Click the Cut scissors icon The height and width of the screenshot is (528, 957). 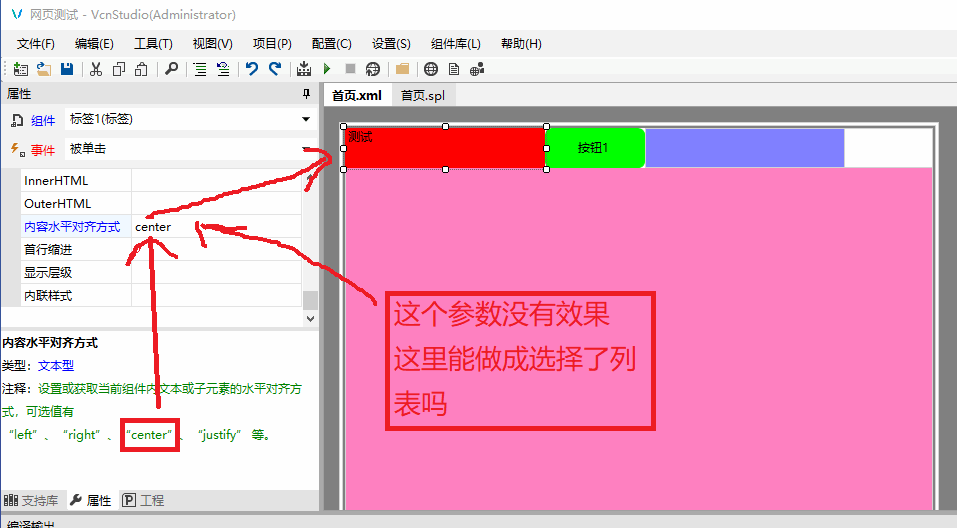[x=96, y=69]
